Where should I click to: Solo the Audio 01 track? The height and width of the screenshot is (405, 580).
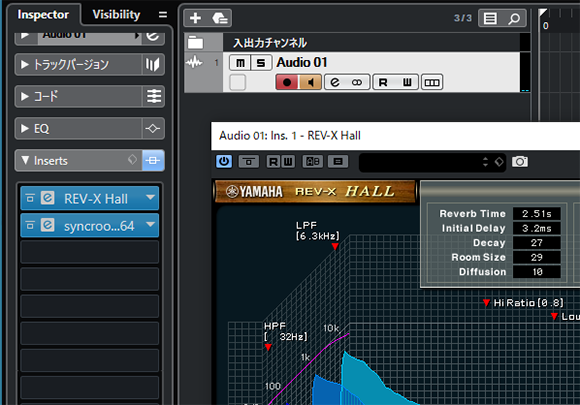[x=261, y=63]
